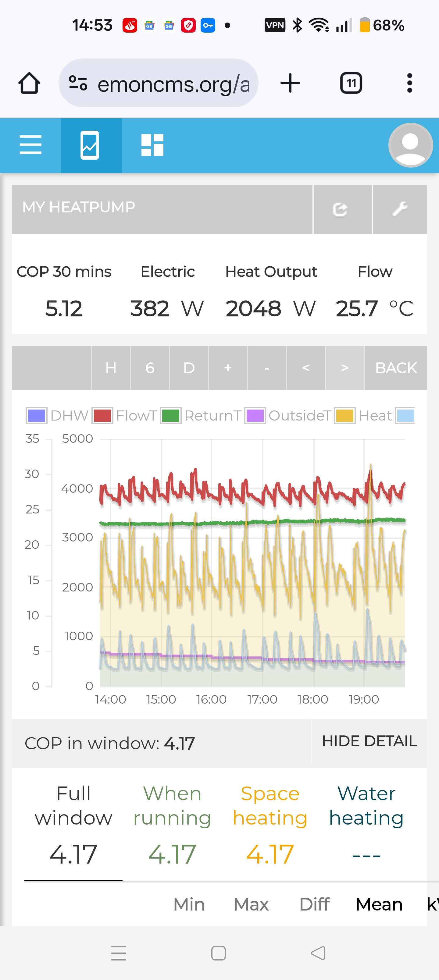
Task: Set chart range to D (day)
Action: point(189,368)
